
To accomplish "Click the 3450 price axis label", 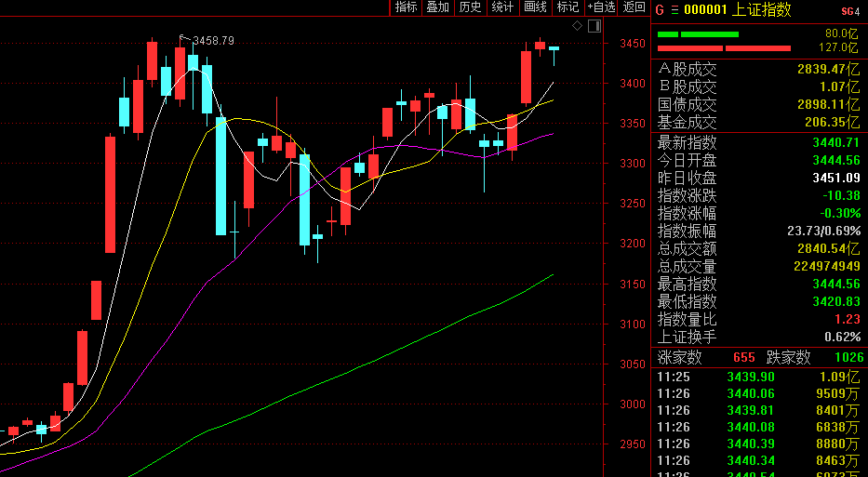I will coord(633,44).
